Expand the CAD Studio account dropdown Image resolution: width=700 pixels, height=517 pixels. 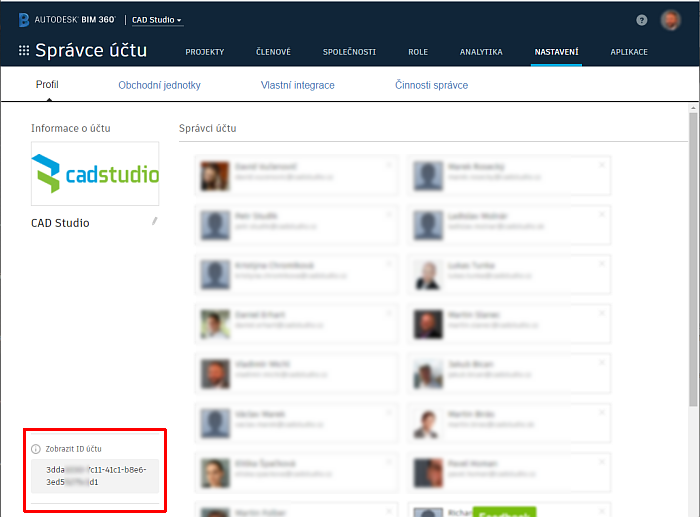[157, 20]
